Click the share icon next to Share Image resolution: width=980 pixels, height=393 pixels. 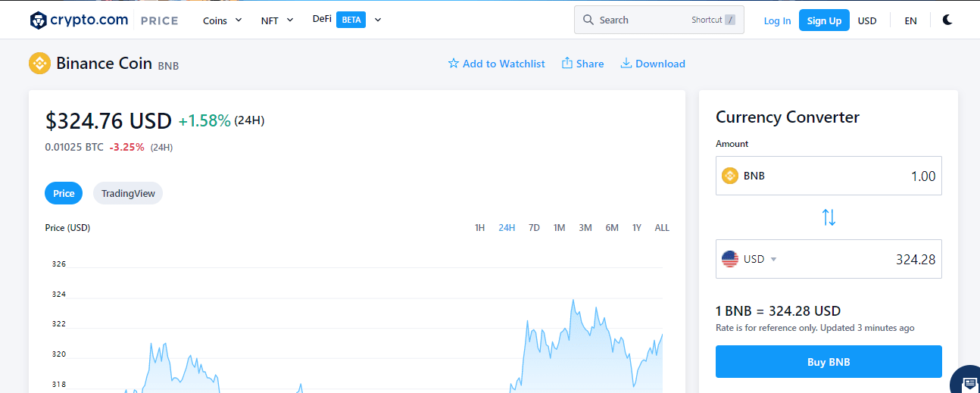click(x=566, y=64)
